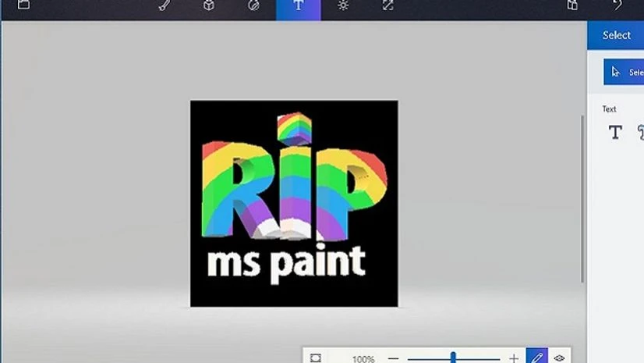Viewport: 644px width, 363px height.
Task: Click the Paste icon in top bar
Action: pyautogui.click(x=572, y=5)
